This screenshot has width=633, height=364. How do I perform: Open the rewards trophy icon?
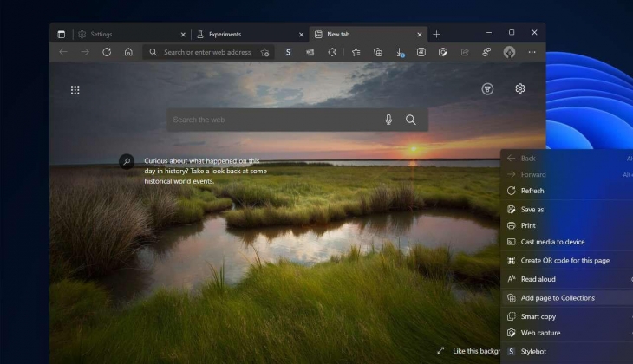(x=487, y=88)
